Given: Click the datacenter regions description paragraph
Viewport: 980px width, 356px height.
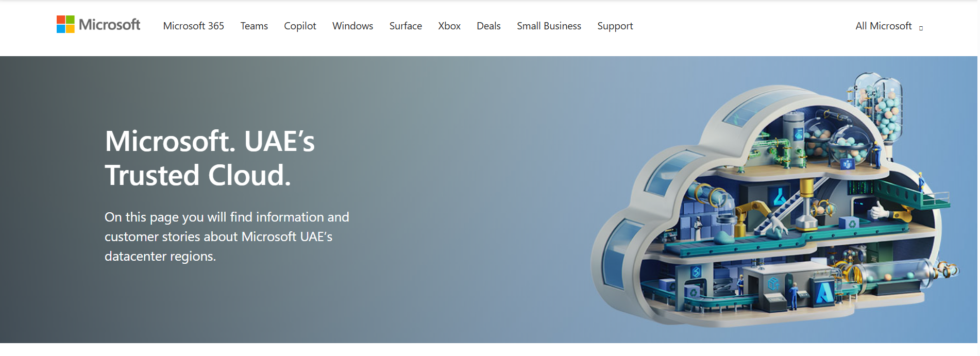Looking at the screenshot, I should (227, 236).
